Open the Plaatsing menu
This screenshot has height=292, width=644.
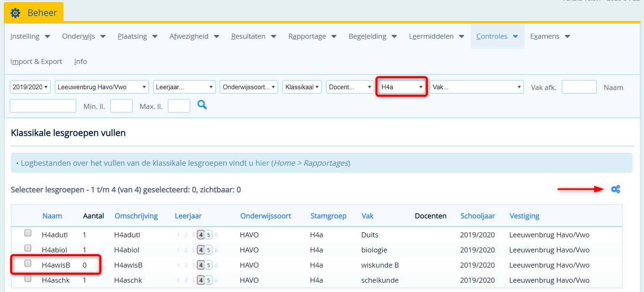[x=138, y=36]
